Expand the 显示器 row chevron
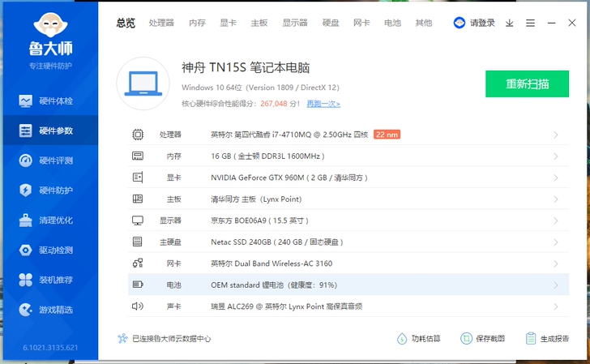 tap(556, 221)
